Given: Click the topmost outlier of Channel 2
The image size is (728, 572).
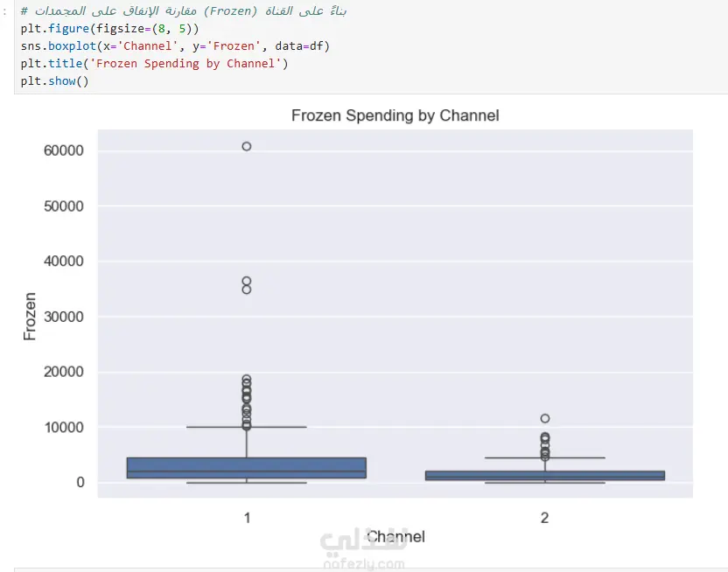Looking at the screenshot, I should 545,418.
